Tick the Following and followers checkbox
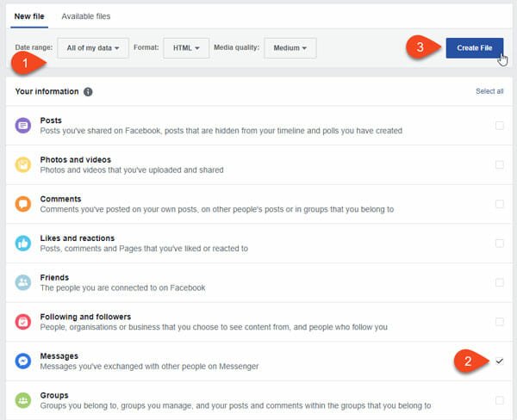The height and width of the screenshot is (420, 517). [x=499, y=322]
